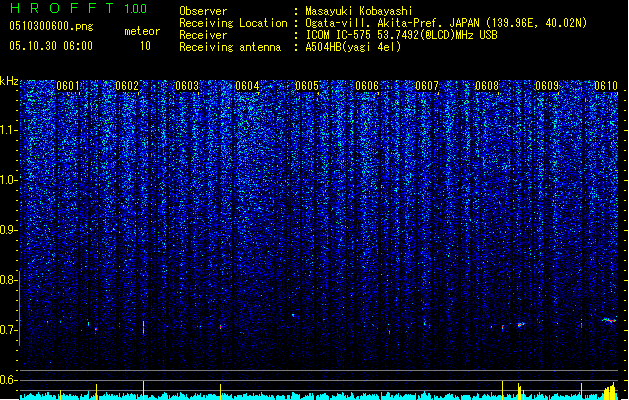Screen dimensions: 629x400
Task: Select the filename 0510300600.png
Action: point(51,26)
